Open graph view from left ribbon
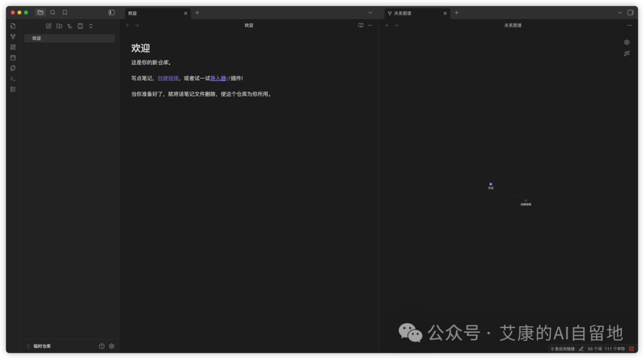Image resolution: width=644 pixels, height=359 pixels. [13, 36]
